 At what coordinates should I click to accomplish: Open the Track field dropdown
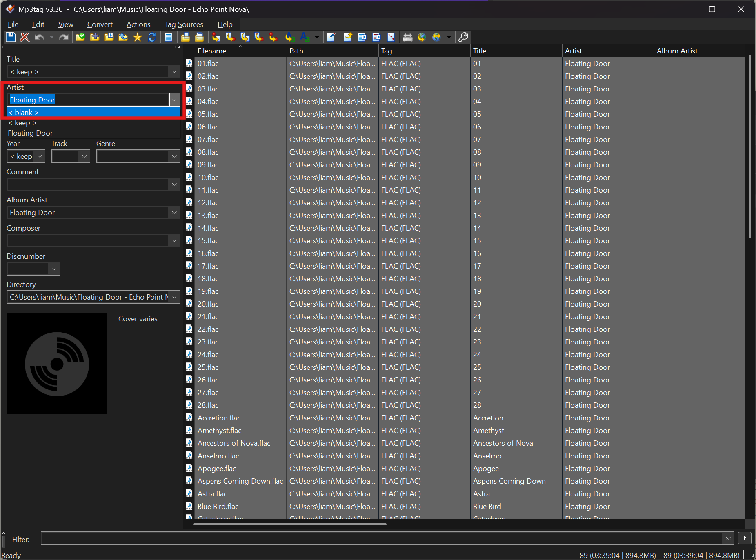[x=84, y=156]
